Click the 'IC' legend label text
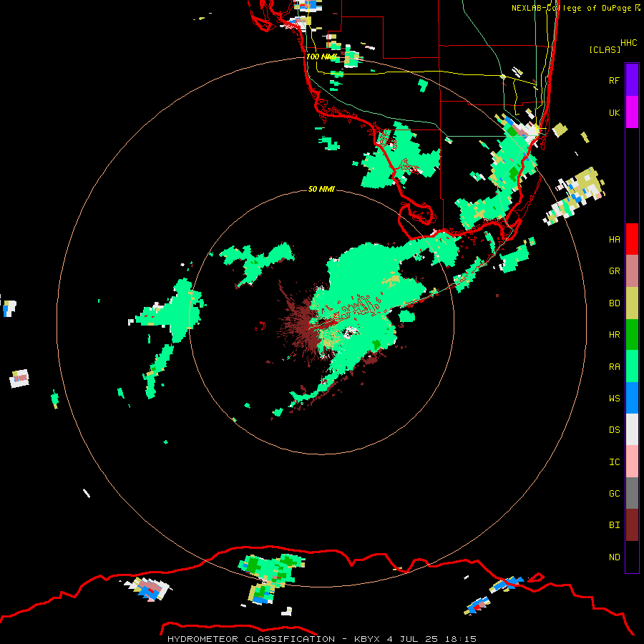The width and height of the screenshot is (644, 644). click(x=614, y=462)
